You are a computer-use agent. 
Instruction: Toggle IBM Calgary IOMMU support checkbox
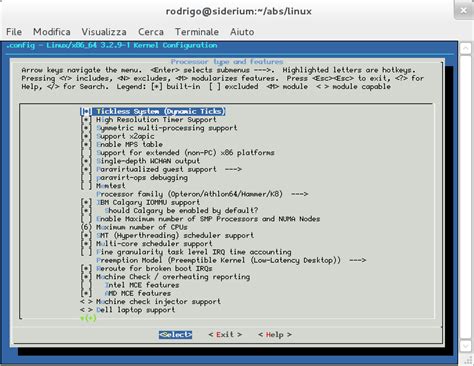click(86, 202)
